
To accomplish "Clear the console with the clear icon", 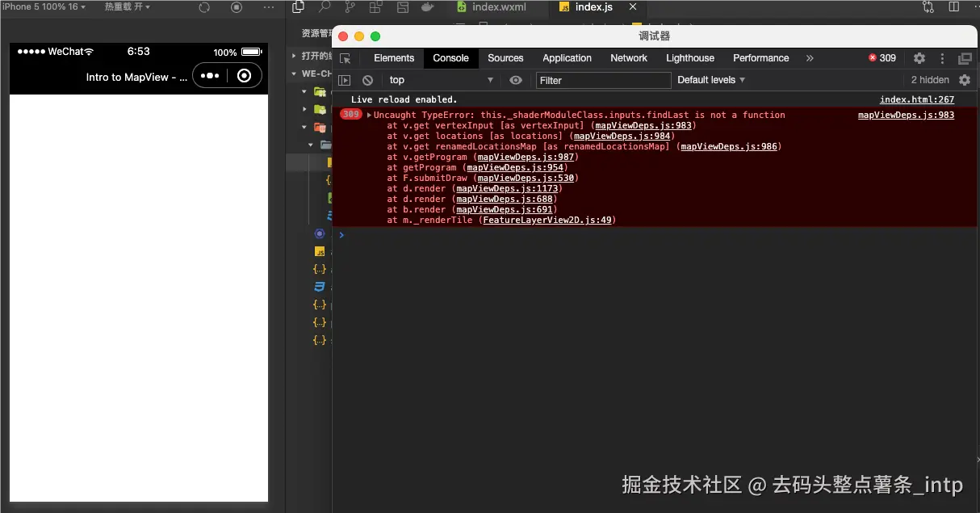I will tap(367, 79).
